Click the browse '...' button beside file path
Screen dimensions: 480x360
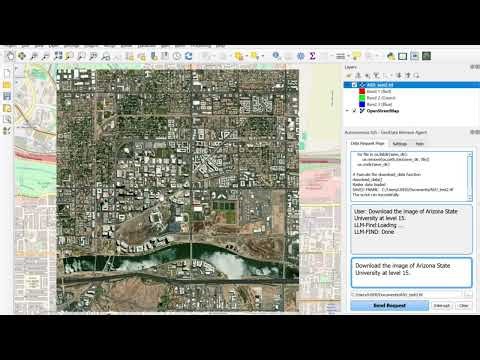[x=468, y=294]
